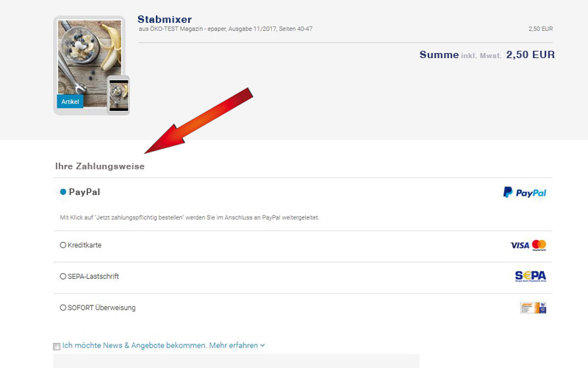Viewport: 588px width, 368px height.
Task: Select the PayPal payment radio button
Action: 63,192
